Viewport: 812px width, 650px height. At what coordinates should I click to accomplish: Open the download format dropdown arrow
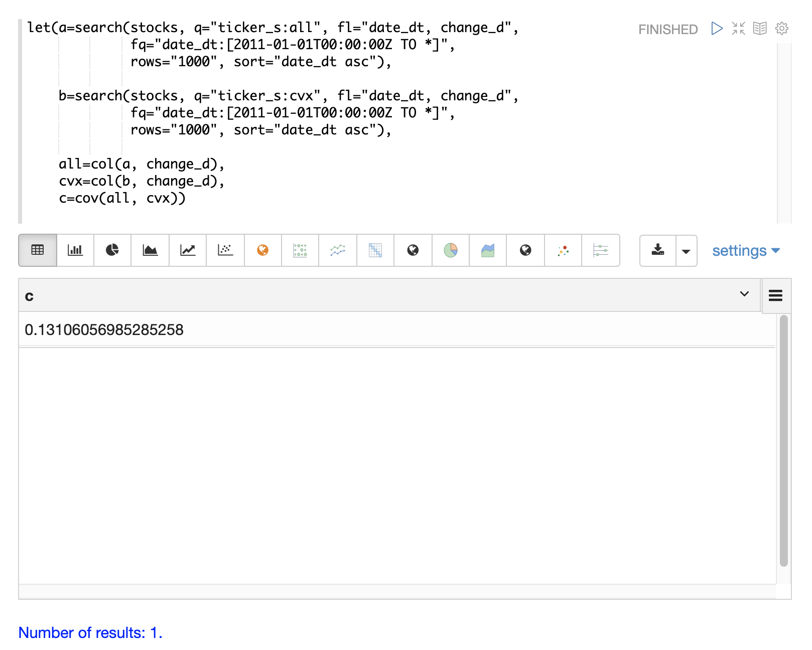(x=686, y=251)
